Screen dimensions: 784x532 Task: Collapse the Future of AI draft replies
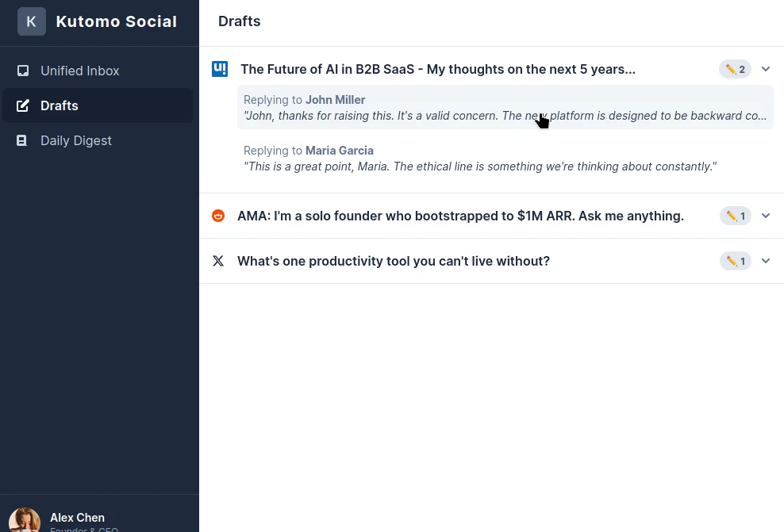766,69
